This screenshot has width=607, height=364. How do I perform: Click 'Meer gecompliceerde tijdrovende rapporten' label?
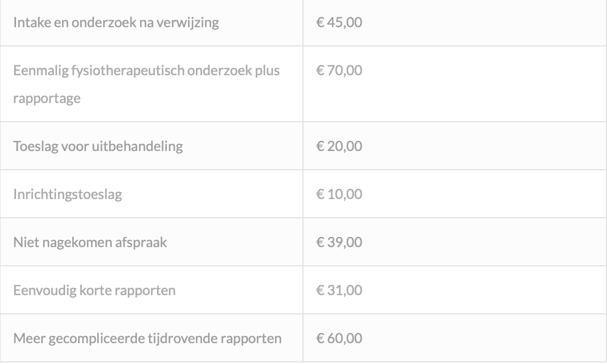[x=147, y=338]
